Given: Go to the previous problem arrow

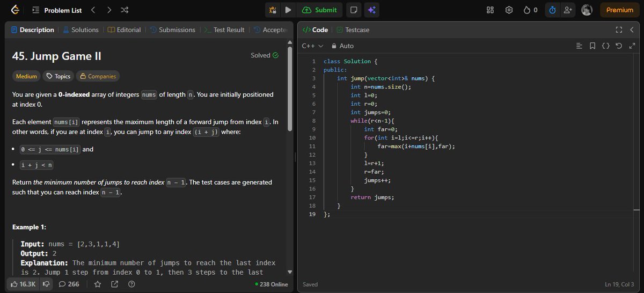Looking at the screenshot, I should coord(93,10).
